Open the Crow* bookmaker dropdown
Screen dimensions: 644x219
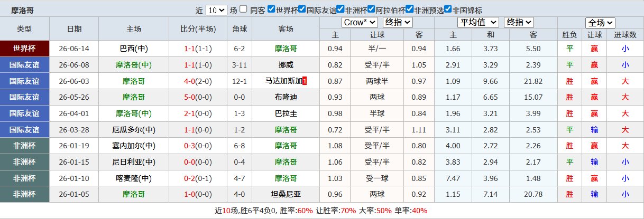tap(360, 22)
